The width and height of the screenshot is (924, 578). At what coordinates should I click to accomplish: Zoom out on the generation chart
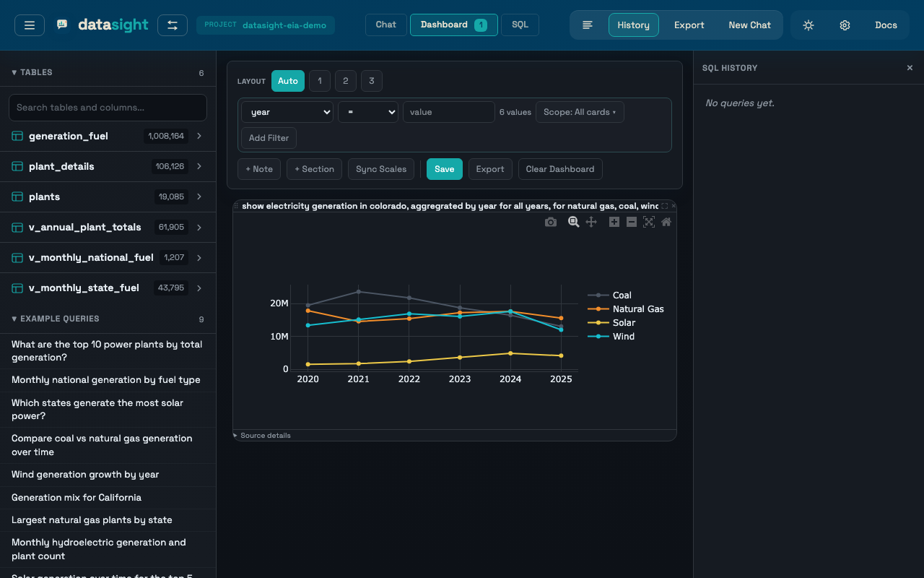631,222
